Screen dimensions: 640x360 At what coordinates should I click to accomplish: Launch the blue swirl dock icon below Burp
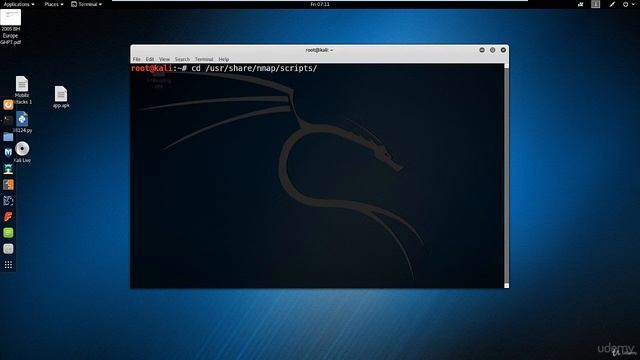coord(8,200)
